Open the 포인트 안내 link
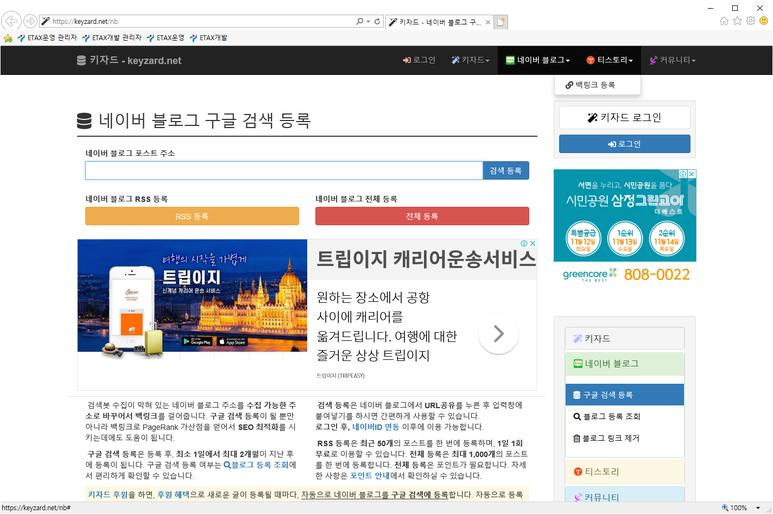The height and width of the screenshot is (514, 773). (370, 476)
